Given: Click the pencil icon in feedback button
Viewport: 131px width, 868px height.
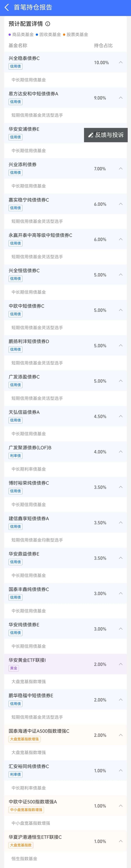Looking at the screenshot, I should pos(91,135).
